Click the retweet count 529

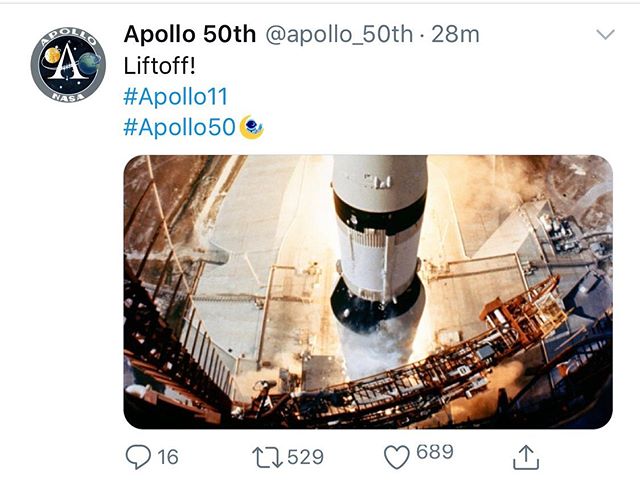pyautogui.click(x=305, y=457)
